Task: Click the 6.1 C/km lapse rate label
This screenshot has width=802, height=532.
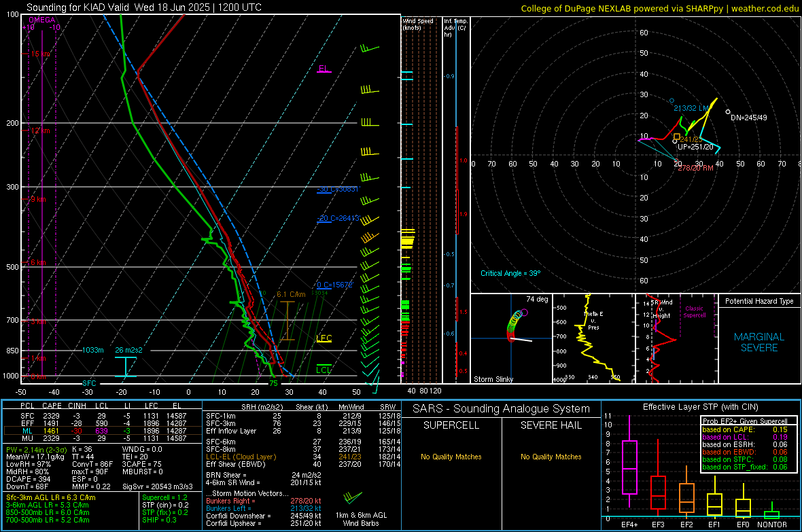Action: (x=291, y=295)
